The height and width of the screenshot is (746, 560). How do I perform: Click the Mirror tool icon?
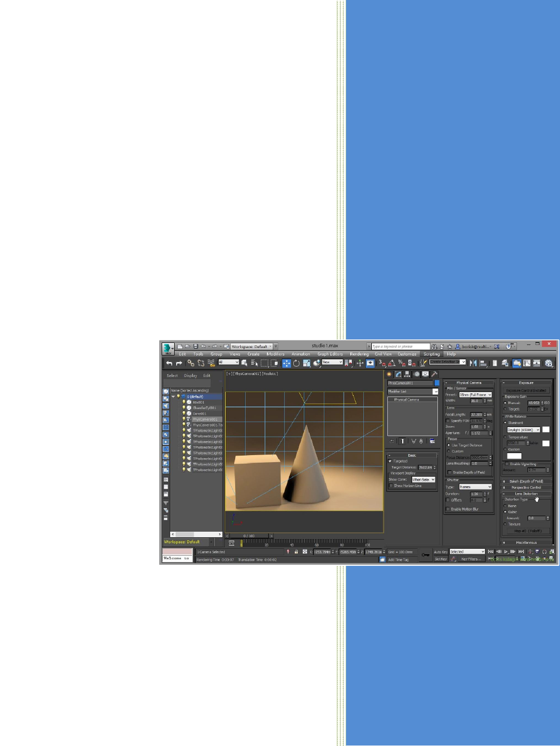[473, 363]
